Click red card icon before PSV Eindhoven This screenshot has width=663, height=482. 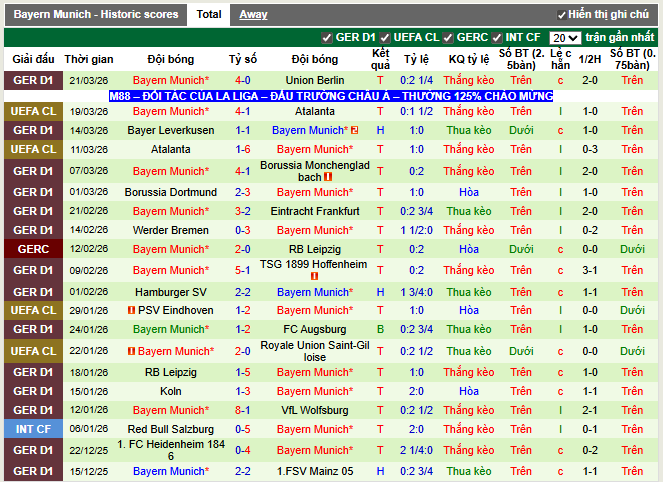click(131, 311)
